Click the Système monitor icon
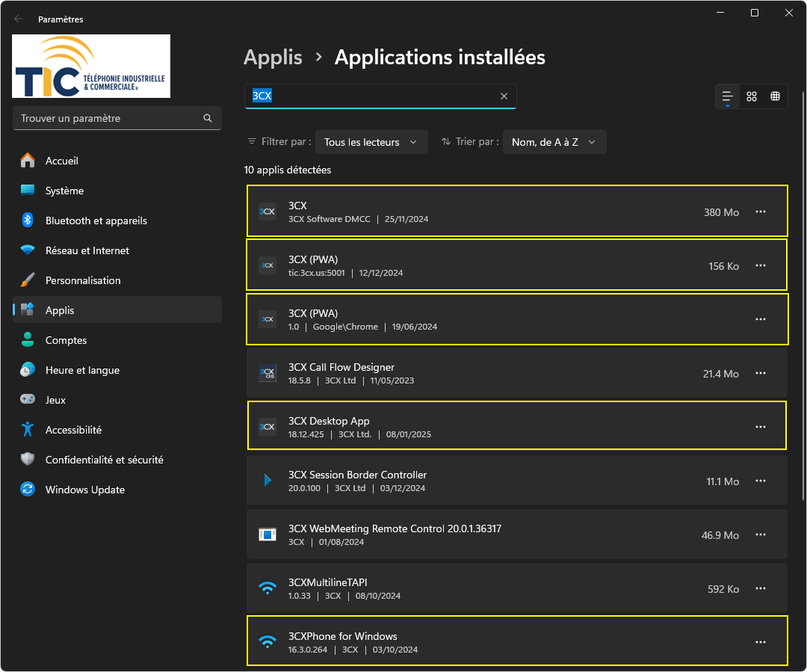Image resolution: width=807 pixels, height=672 pixels. [28, 190]
